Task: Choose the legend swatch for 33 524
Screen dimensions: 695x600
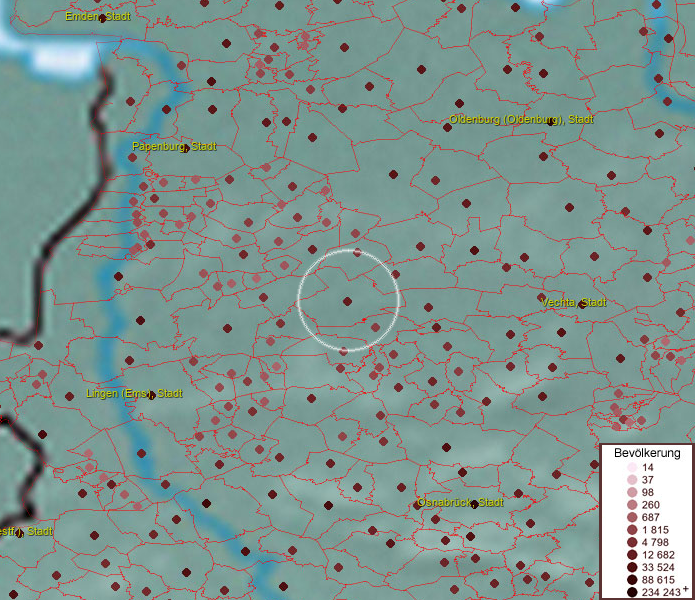Action: tap(632, 567)
